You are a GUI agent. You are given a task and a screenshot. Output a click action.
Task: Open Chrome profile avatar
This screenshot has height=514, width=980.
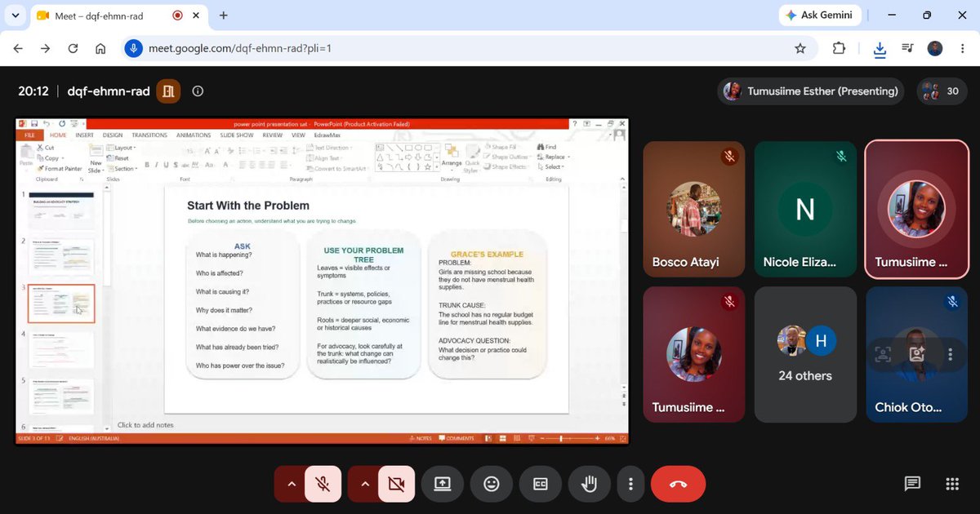tap(935, 48)
